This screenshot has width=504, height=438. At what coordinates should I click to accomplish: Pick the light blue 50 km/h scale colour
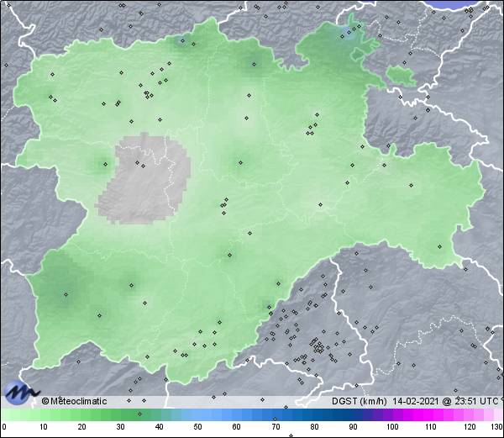197,414
